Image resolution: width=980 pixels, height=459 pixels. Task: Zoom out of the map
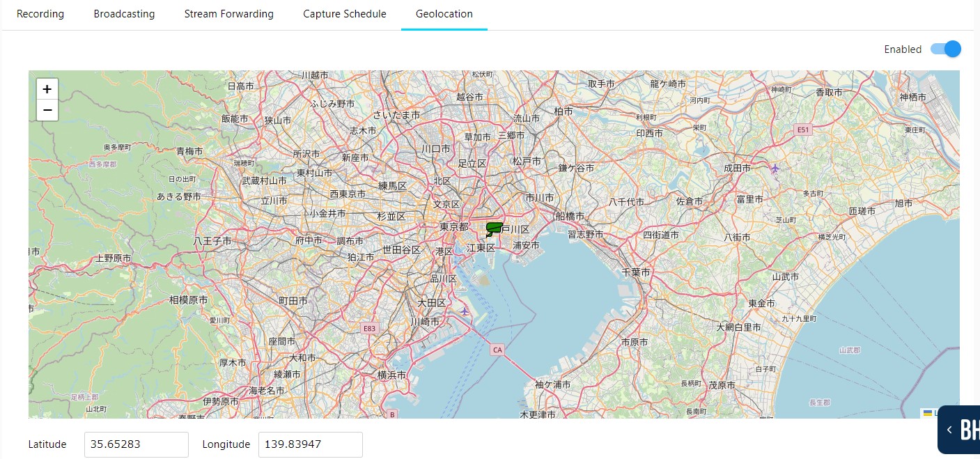click(47, 110)
